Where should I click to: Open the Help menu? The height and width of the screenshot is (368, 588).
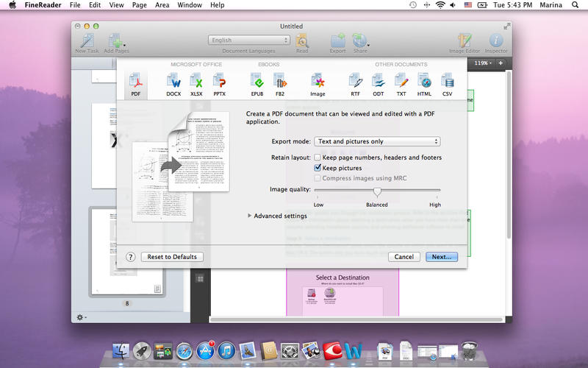tap(217, 5)
